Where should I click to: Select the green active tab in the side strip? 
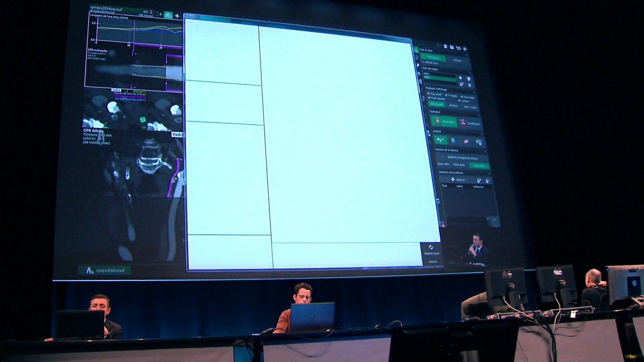(416, 50)
